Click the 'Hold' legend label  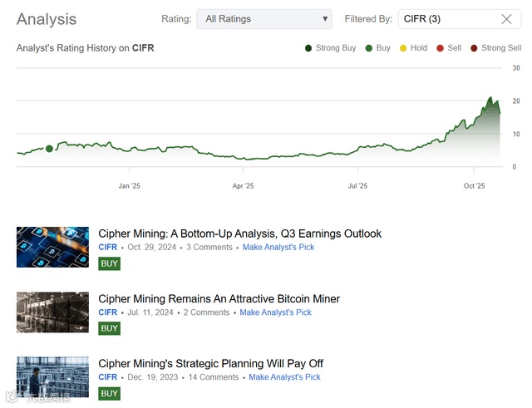pos(419,48)
